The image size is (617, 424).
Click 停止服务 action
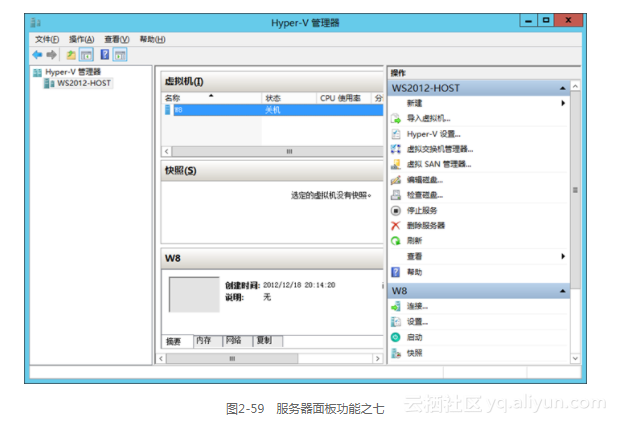click(x=422, y=210)
